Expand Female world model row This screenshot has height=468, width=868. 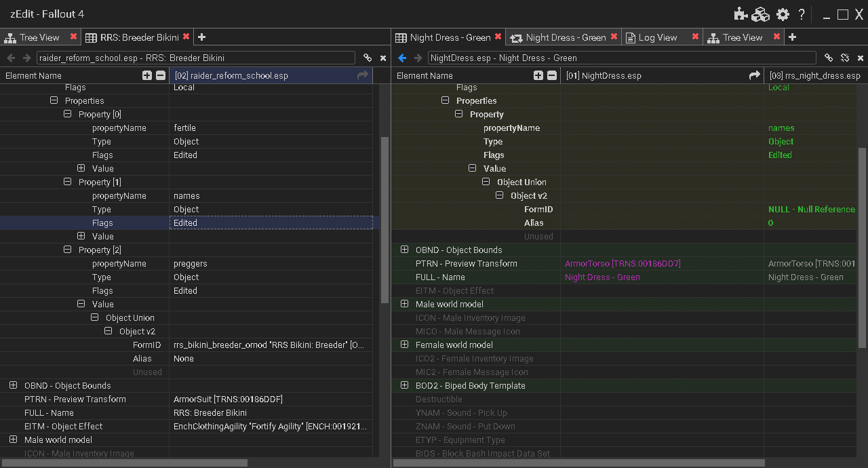[404, 345]
